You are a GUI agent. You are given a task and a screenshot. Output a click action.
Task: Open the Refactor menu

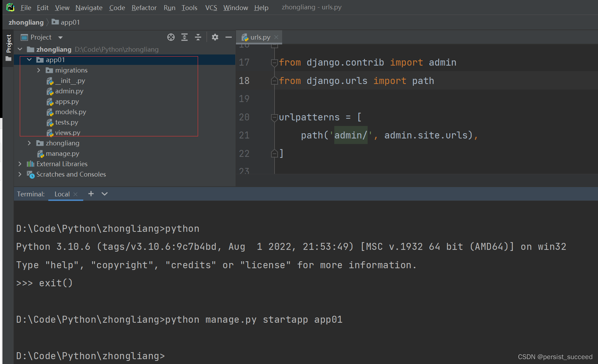click(144, 7)
